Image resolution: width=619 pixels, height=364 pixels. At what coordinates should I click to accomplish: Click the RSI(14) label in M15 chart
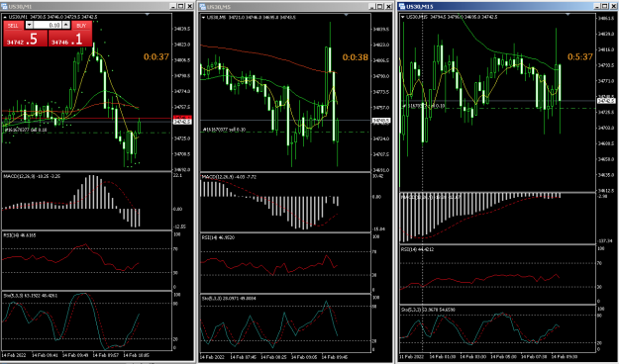(417, 249)
